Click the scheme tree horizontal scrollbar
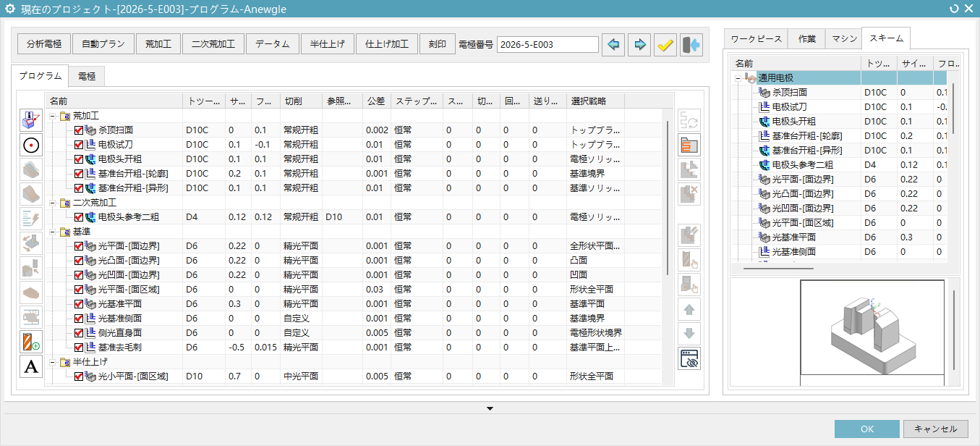 tap(777, 269)
